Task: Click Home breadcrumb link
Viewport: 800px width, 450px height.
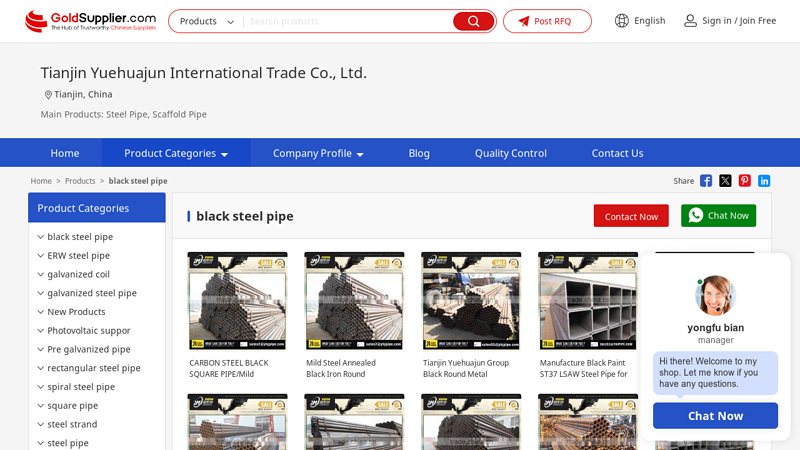Action: tap(41, 181)
